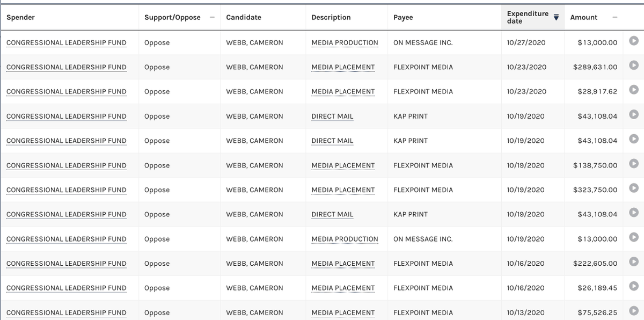644x320 pixels.
Task: Click the arrow icon beside $75,526.25
Action: (x=634, y=310)
